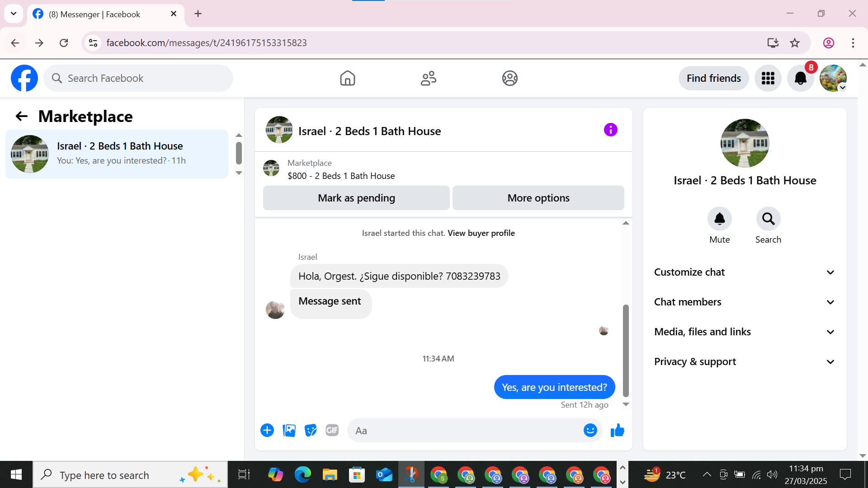Choose a sticker
The width and height of the screenshot is (868, 488).
click(x=311, y=430)
